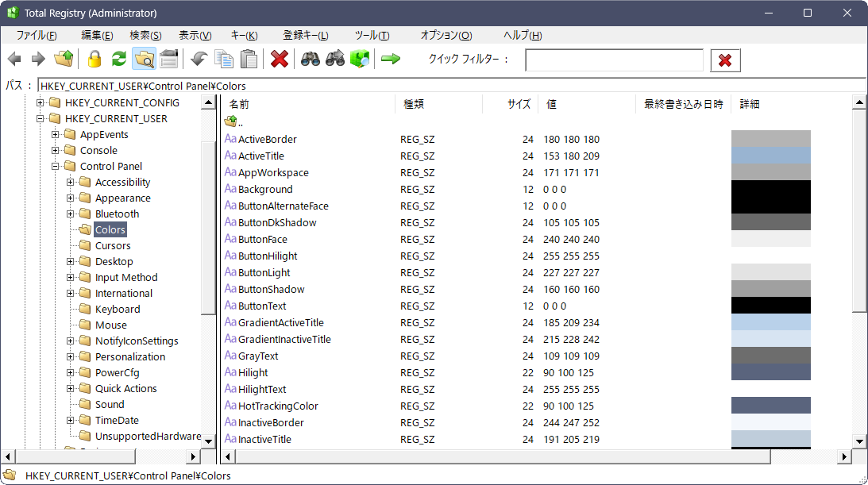Screen dimensions: 868x485
Task: Click the GradientActiveTitle light blue swatch
Action: pyautogui.click(x=770, y=321)
